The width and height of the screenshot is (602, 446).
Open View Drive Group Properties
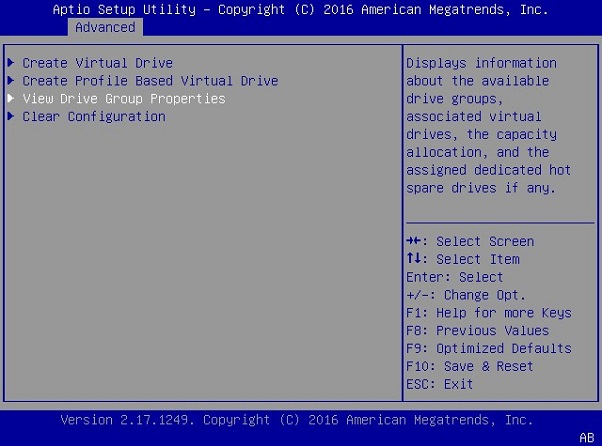(x=124, y=99)
